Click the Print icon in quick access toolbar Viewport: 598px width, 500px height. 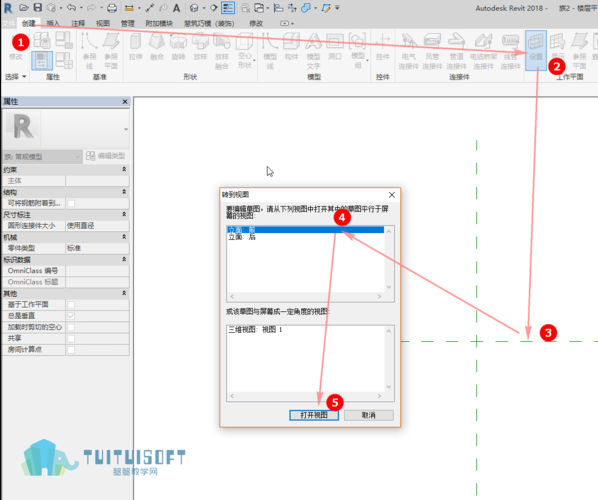(112, 8)
